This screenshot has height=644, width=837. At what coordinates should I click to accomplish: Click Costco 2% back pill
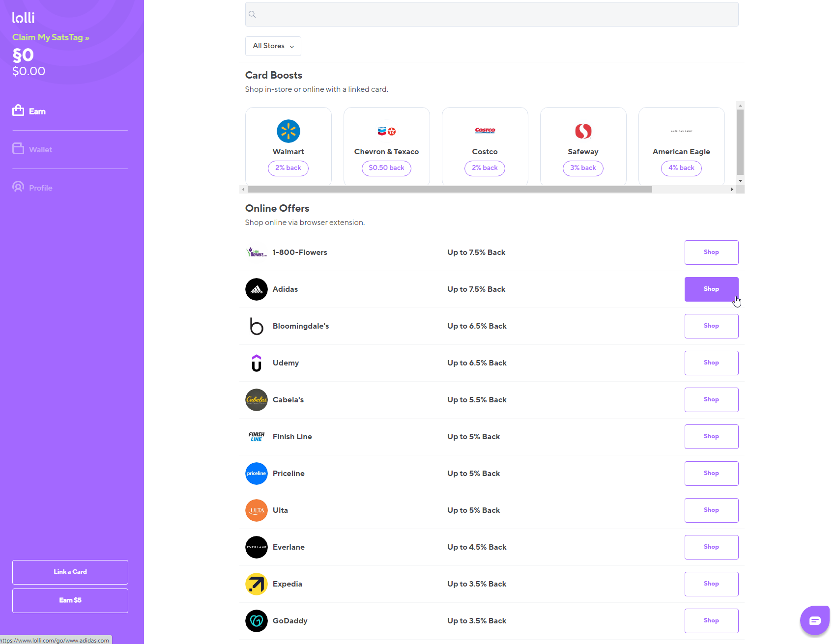(485, 168)
